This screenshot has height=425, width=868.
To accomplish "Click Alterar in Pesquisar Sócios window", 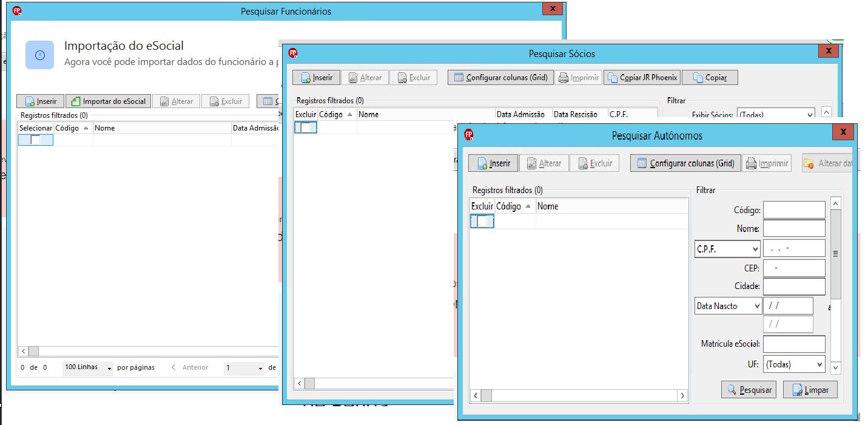I will [x=364, y=78].
